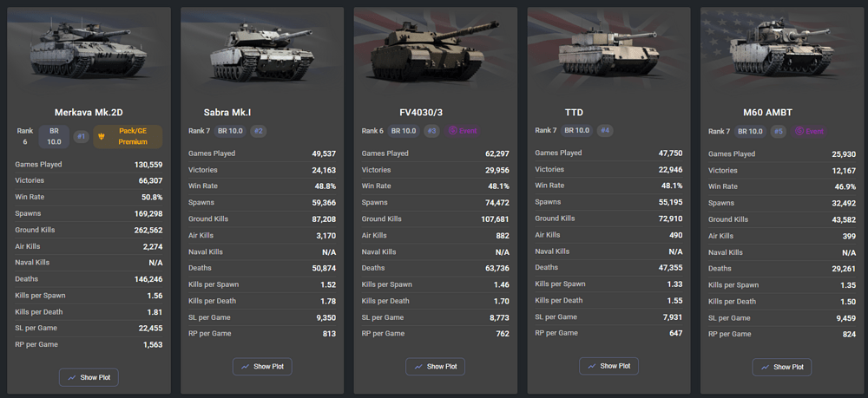The width and height of the screenshot is (868, 398).
Task: Click the Merkava Mk.2D title text
Action: click(x=89, y=112)
